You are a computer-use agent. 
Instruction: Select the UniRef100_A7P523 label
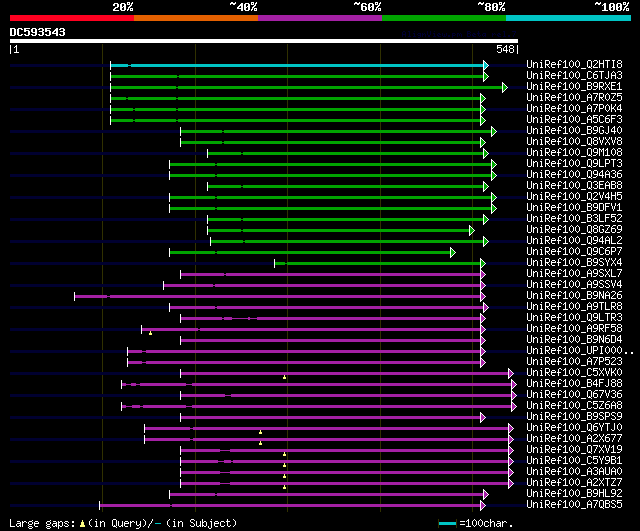(x=574, y=362)
